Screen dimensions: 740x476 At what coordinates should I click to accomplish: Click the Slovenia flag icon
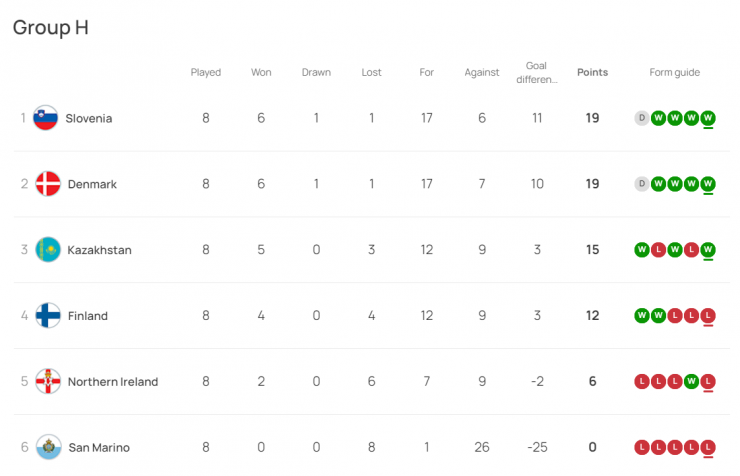tap(46, 118)
